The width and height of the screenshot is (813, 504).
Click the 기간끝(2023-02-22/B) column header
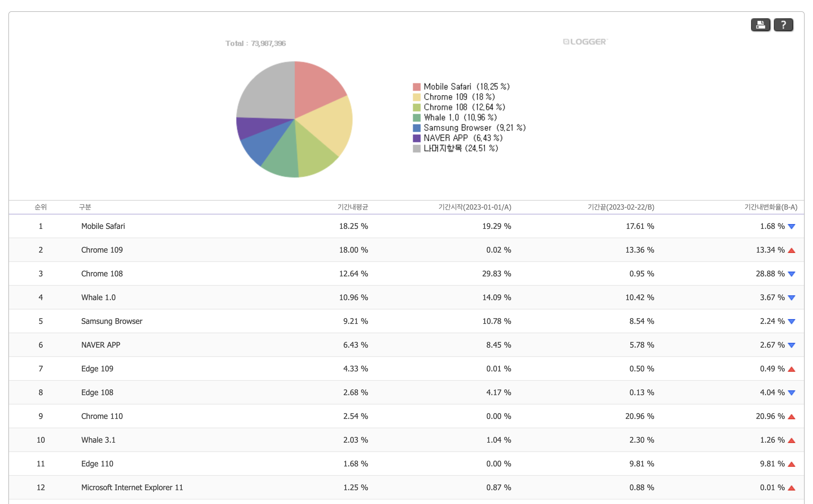(621, 207)
